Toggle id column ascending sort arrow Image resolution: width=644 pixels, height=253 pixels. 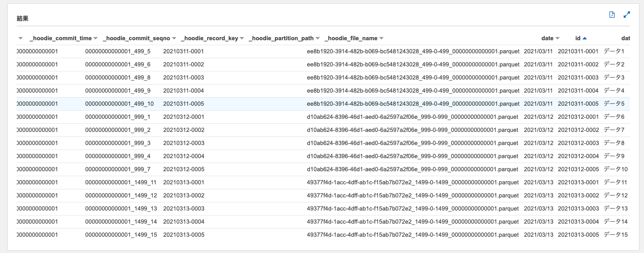point(585,38)
